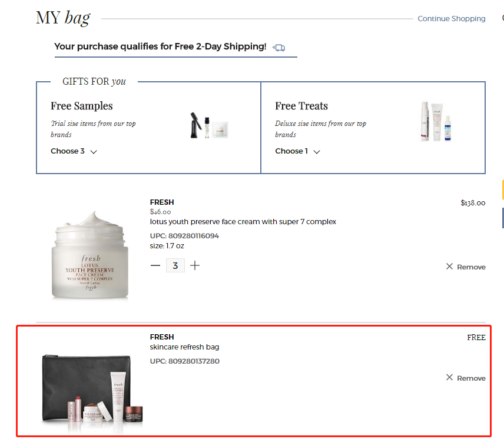Viewport: 504px width, 446px height.
Task: Expand the Choose 3 dropdown under Free Samples
Action: pos(74,151)
